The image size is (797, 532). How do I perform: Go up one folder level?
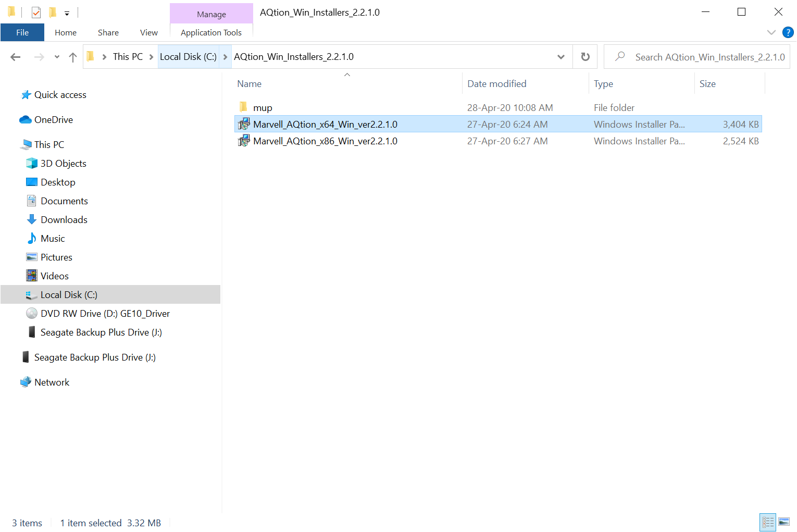click(73, 57)
